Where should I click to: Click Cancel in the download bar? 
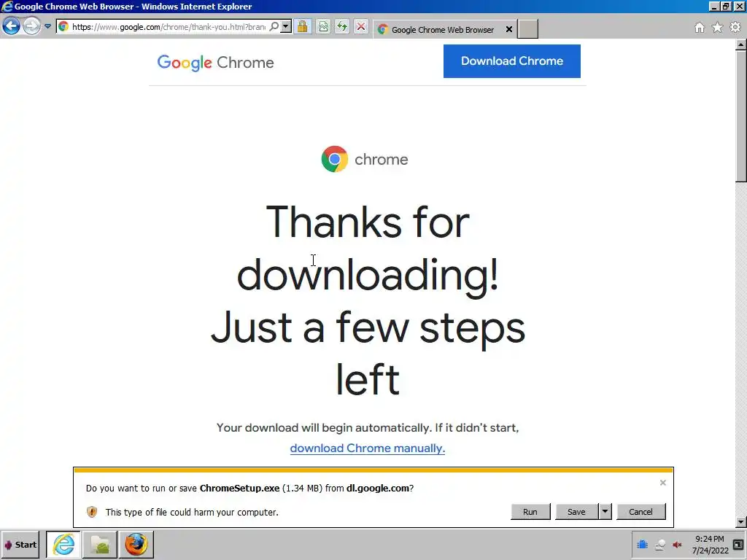click(640, 512)
